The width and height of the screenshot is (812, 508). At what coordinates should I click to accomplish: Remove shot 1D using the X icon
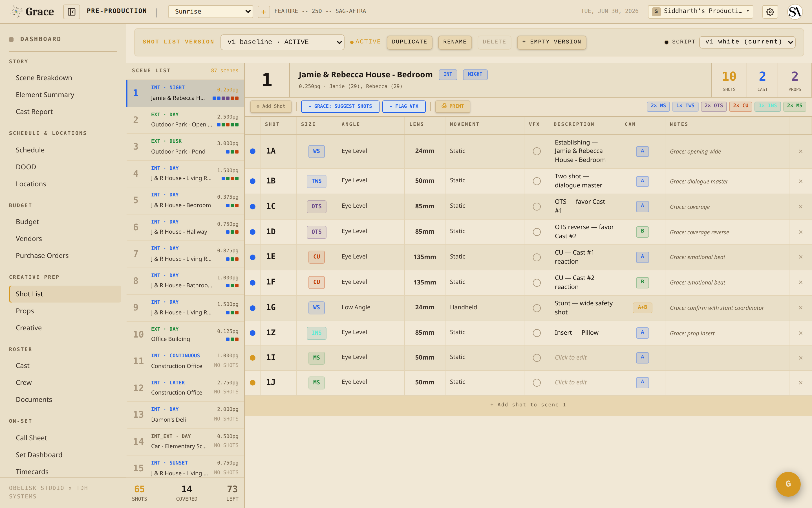click(x=801, y=232)
